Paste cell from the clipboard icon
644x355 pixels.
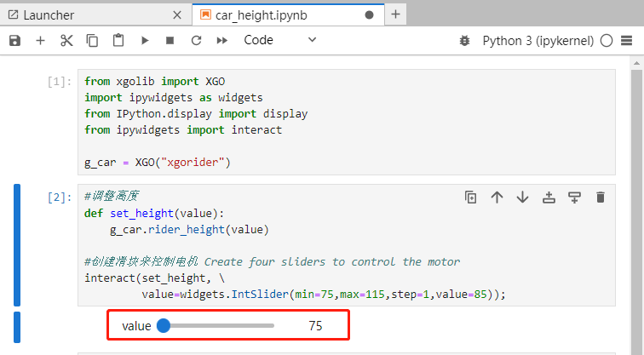coord(118,40)
